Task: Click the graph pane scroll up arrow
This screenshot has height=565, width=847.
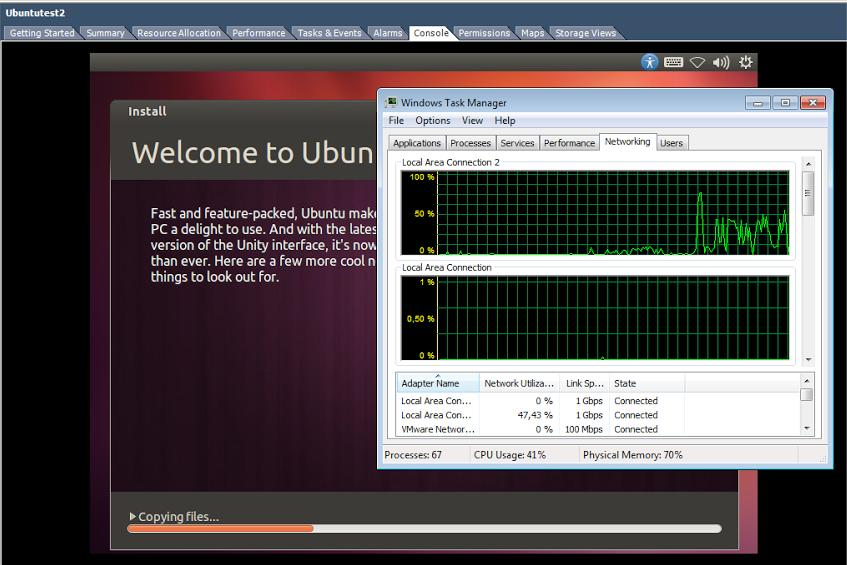Action: 808,163
